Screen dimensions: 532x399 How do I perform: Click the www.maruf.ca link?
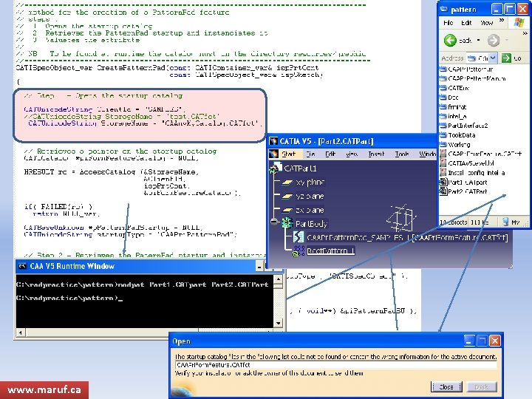point(44,389)
